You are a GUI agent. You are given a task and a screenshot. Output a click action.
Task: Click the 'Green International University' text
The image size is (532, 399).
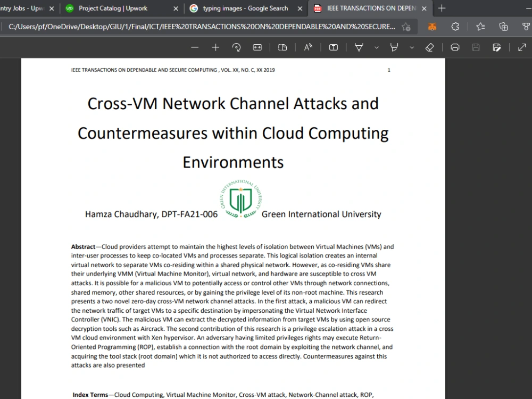(321, 214)
